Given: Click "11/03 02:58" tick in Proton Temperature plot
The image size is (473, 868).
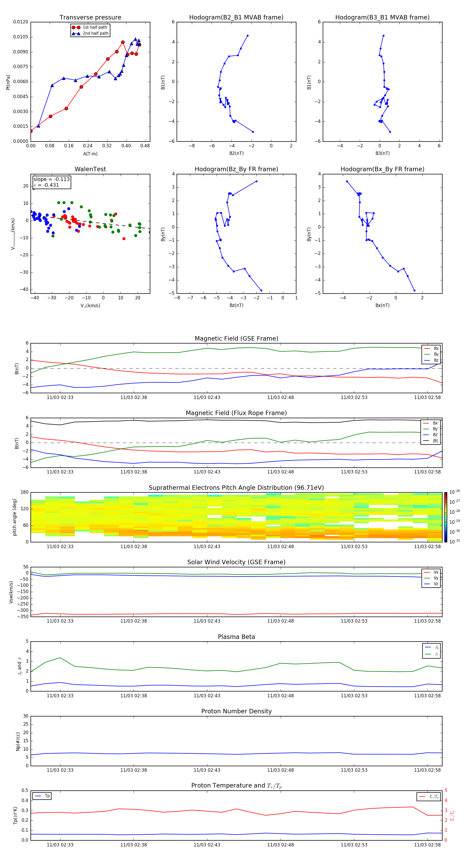Looking at the screenshot, I should [x=427, y=845].
